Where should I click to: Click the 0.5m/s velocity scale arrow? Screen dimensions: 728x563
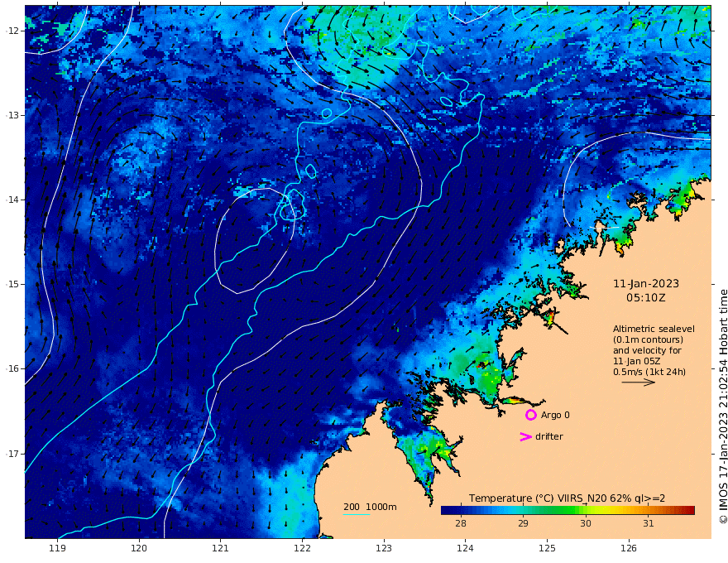[639, 383]
